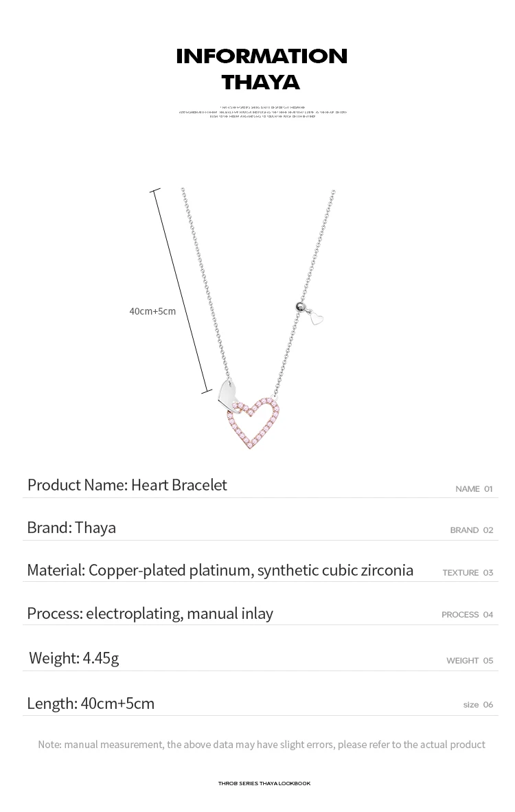This screenshot has width=515, height=812.
Task: Click the WEIGHT 05 label
Action: (x=470, y=661)
